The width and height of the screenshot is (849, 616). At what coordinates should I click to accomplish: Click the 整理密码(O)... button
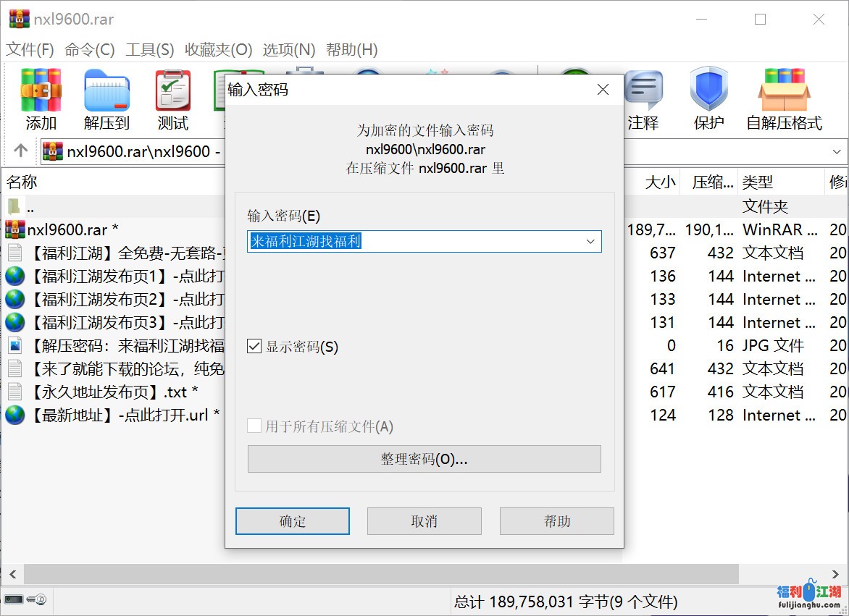coord(424,459)
